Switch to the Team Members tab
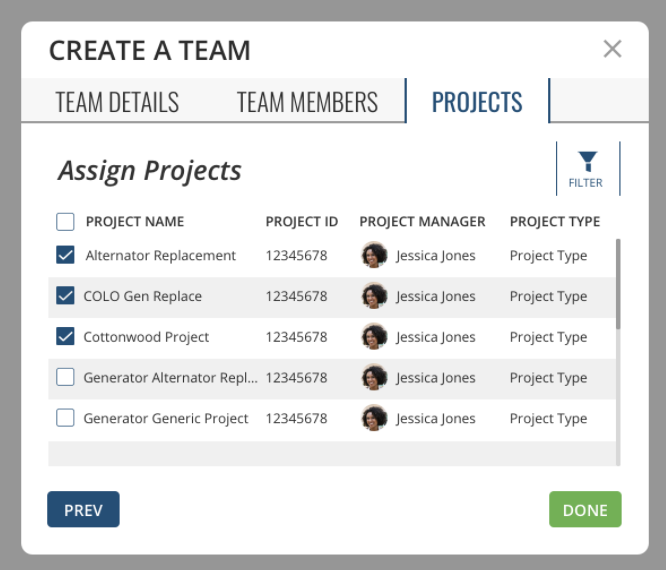The width and height of the screenshot is (666, 570). [x=307, y=102]
